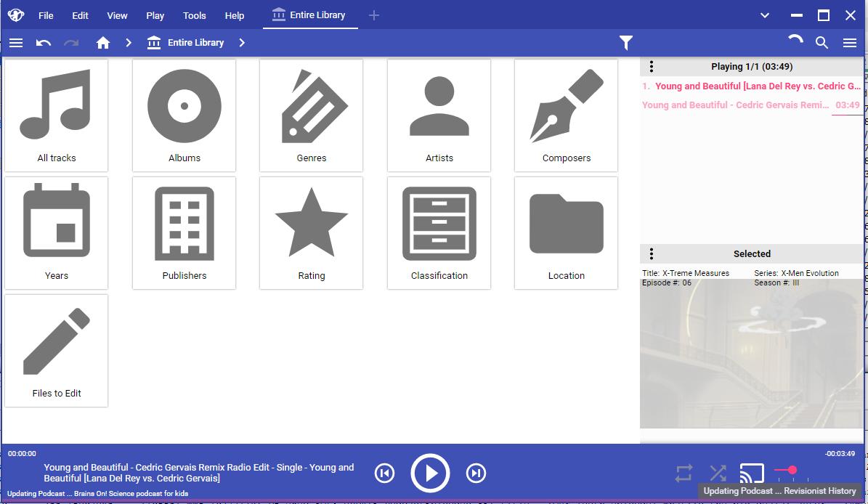
Task: Click the search magnifier icon
Action: tap(822, 43)
